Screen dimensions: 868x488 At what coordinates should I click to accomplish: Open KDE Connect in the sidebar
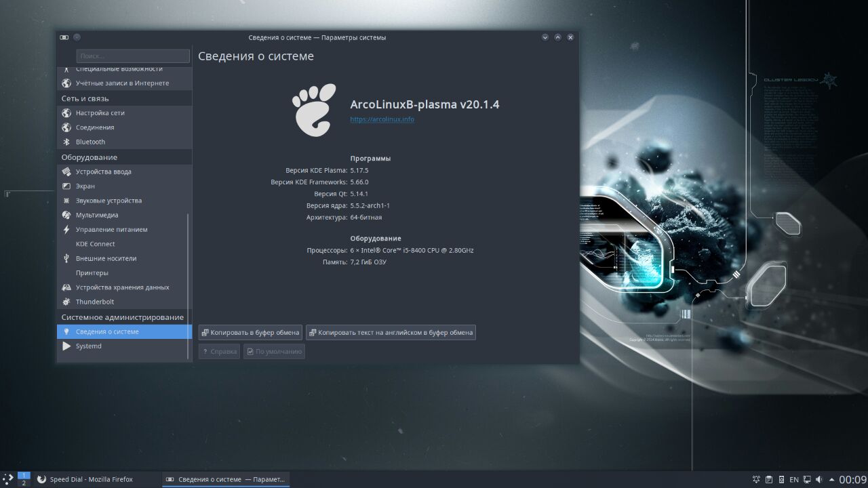tap(125, 244)
